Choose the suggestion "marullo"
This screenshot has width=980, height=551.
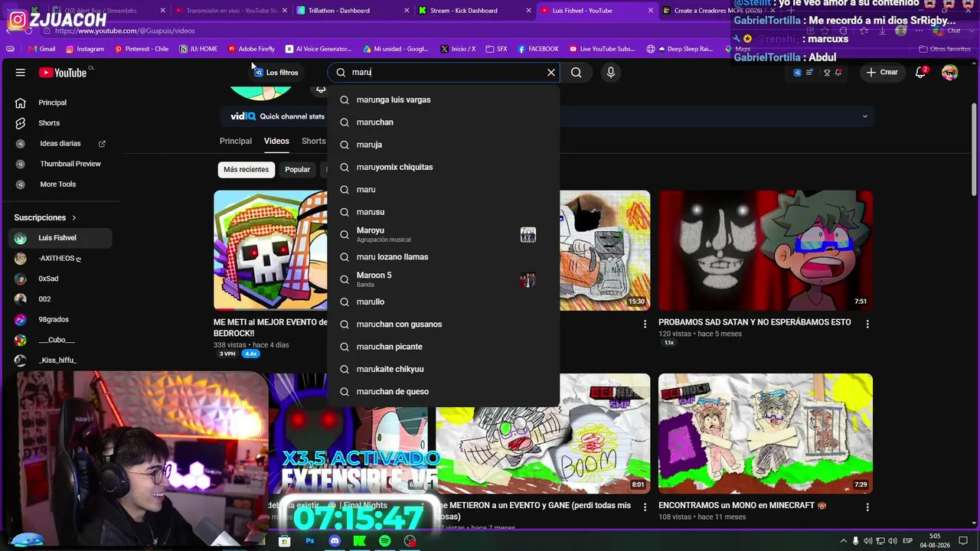443,302
